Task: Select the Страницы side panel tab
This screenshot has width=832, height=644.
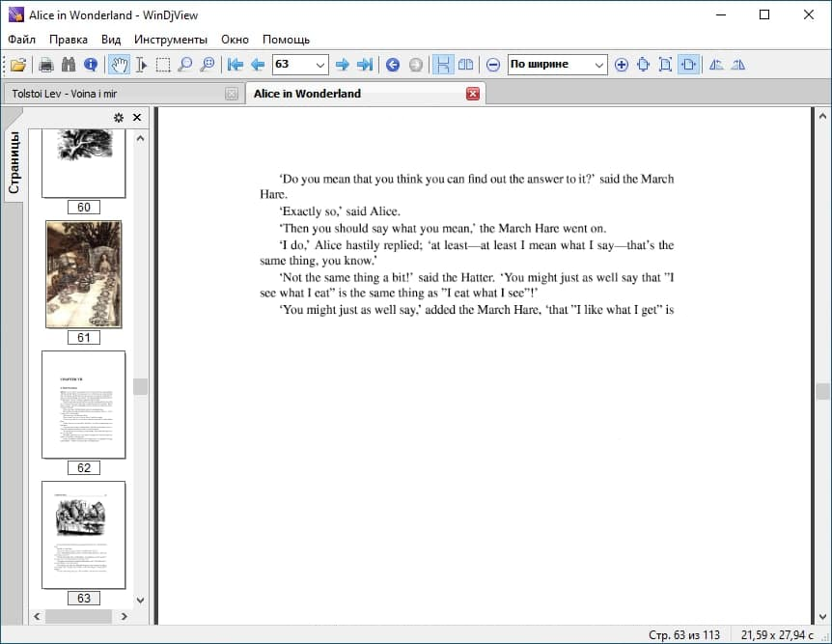Action: coord(14,162)
